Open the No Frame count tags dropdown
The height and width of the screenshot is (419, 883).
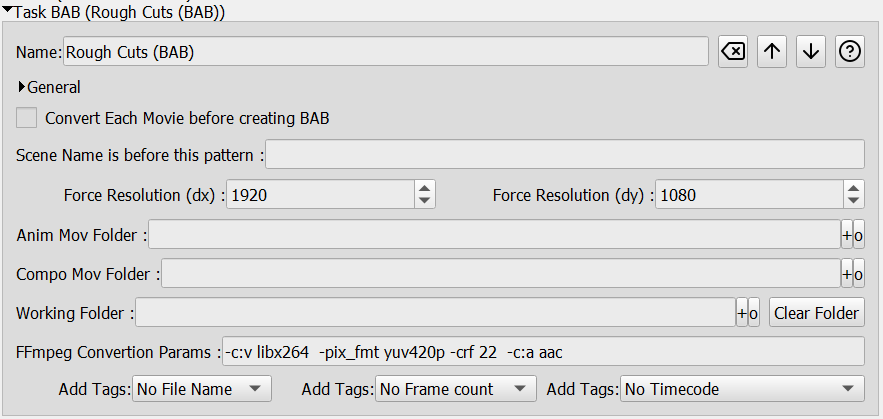pos(456,389)
